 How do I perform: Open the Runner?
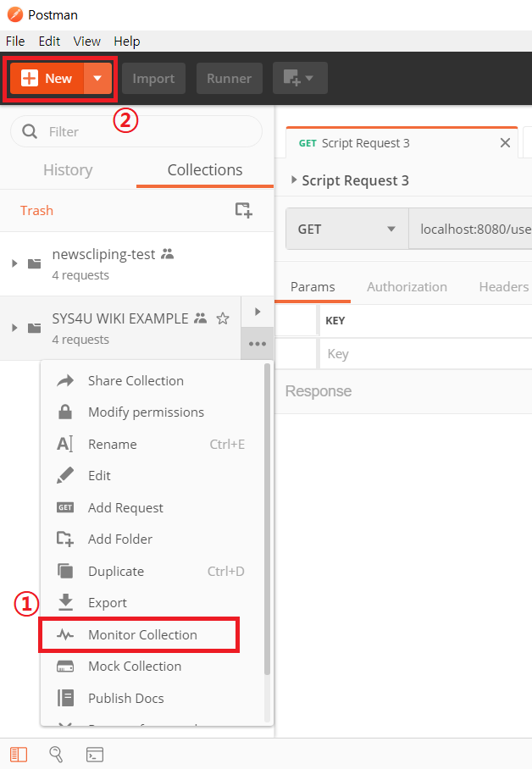(x=230, y=79)
